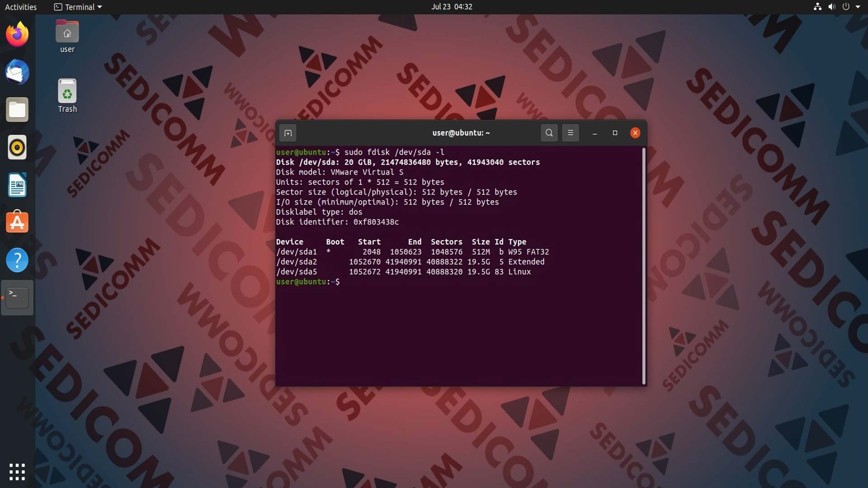Expand the Terminal app menu
Viewport: 868px width, 488px height.
pyautogui.click(x=78, y=7)
